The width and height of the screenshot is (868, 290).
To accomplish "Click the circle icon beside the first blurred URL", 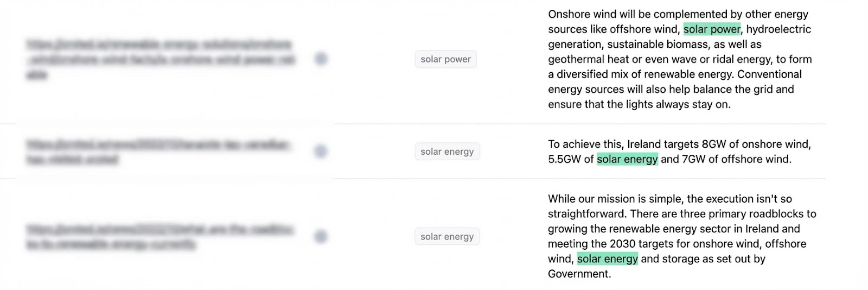I will coord(321,59).
